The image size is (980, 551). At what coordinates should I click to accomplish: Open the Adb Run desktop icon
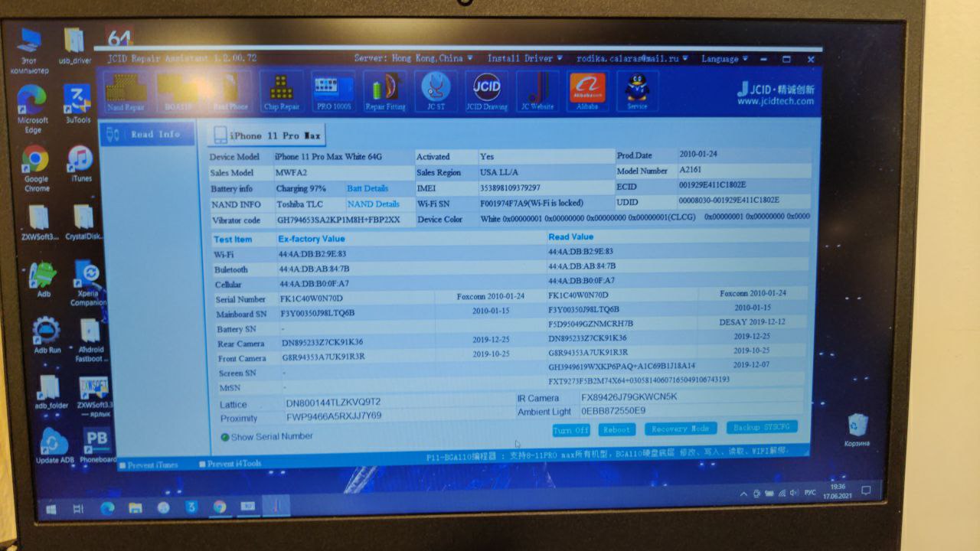[x=47, y=335]
